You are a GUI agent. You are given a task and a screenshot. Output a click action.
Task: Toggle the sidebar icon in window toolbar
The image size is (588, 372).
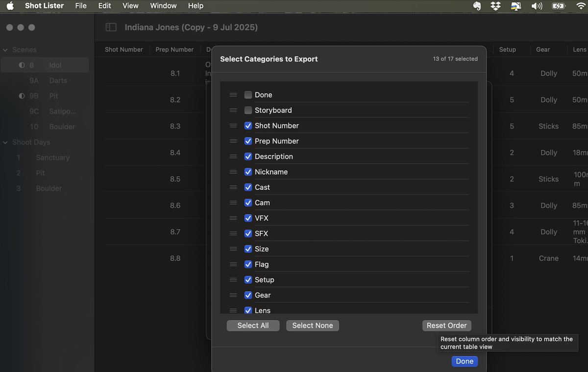point(111,27)
